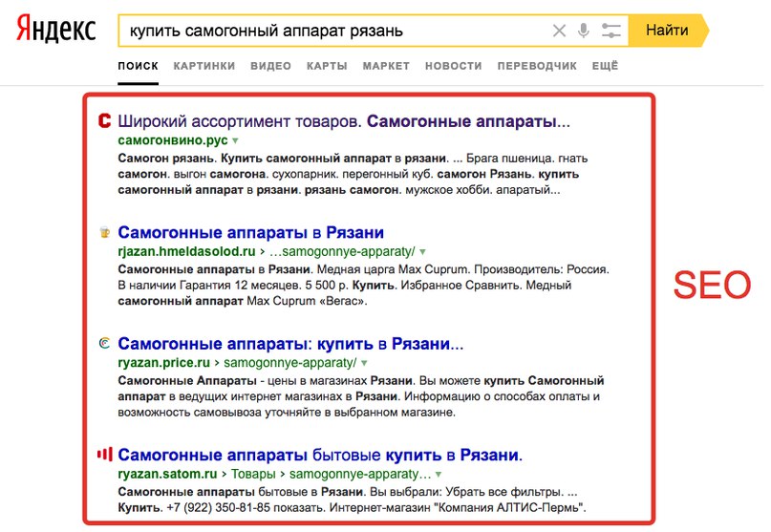Click the satom.ru red bars favicon
The image size is (771, 532).
(104, 454)
